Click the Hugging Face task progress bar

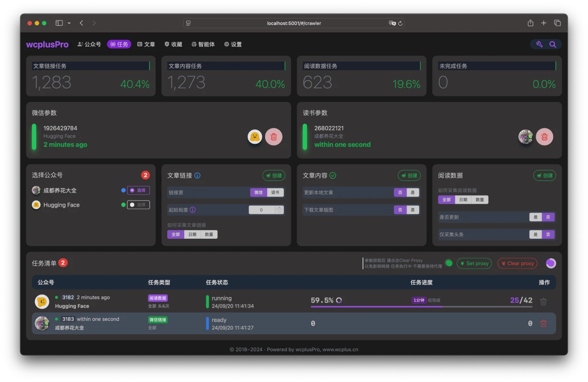point(421,306)
